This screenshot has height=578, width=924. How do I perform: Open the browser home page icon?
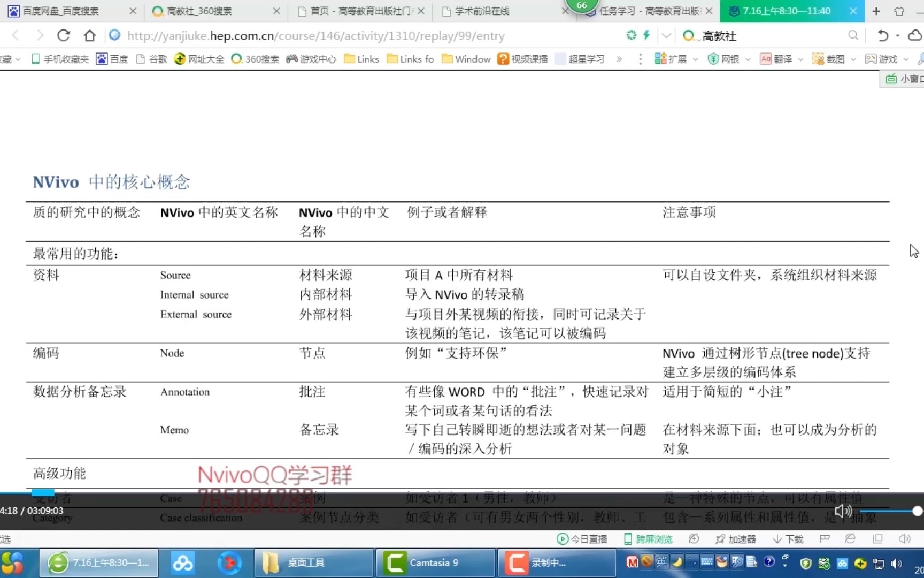[x=89, y=36]
